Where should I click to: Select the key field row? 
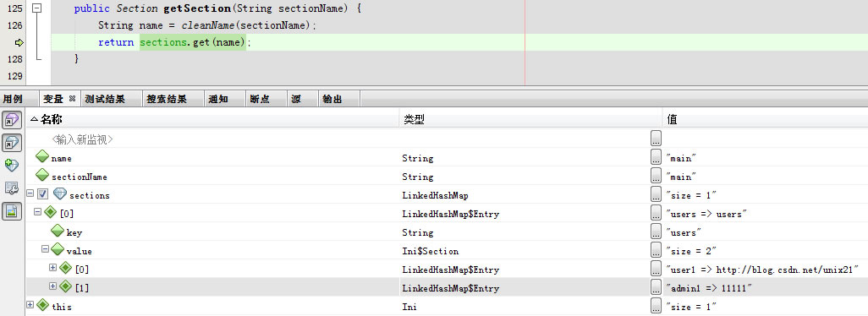447,232
